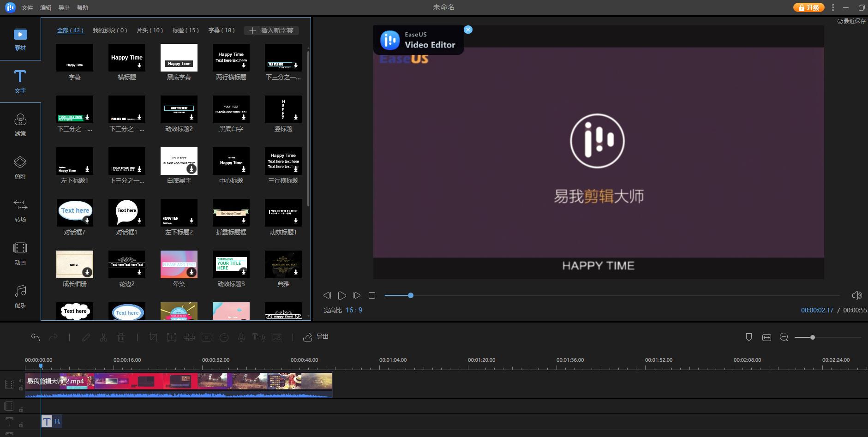Select the scissors split tool
The height and width of the screenshot is (437, 868).
(104, 337)
